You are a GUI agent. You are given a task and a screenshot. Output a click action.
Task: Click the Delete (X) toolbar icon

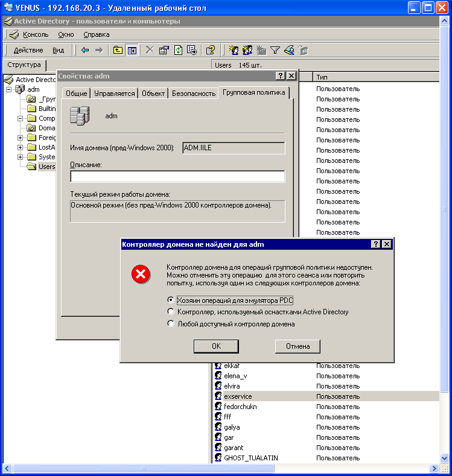coord(150,50)
